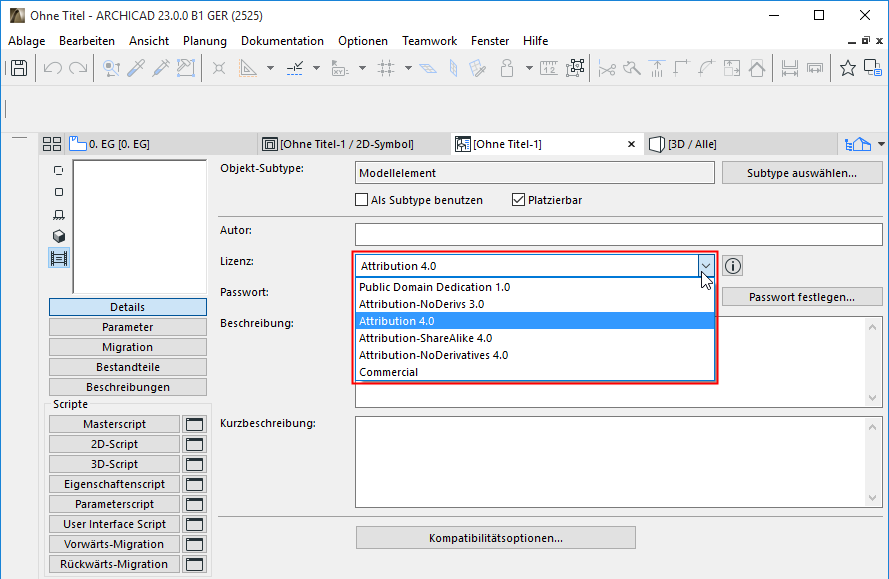Open the Beschreibungen section button

point(128,387)
